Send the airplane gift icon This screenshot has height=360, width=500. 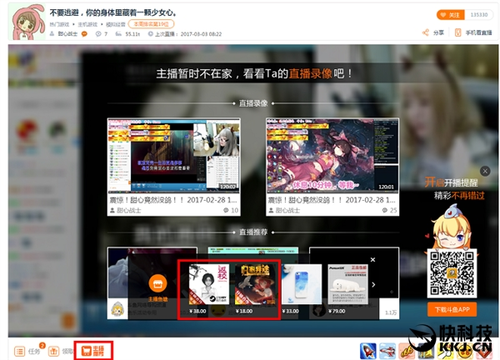click(387, 351)
